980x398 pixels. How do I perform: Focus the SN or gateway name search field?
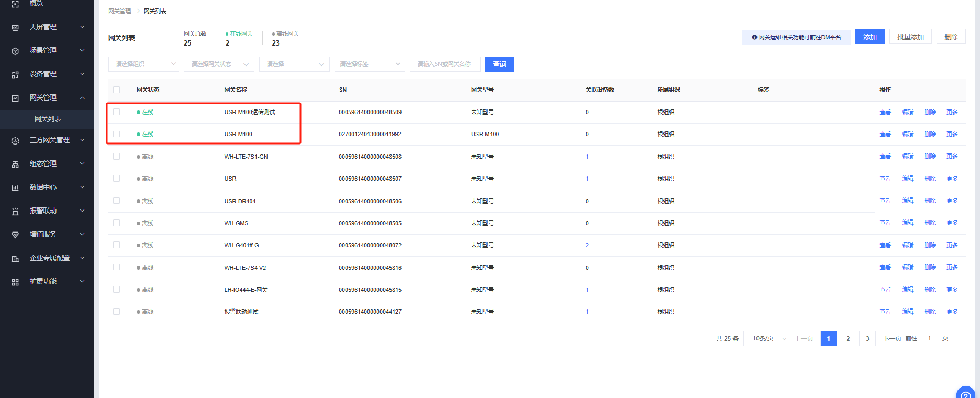tap(444, 64)
